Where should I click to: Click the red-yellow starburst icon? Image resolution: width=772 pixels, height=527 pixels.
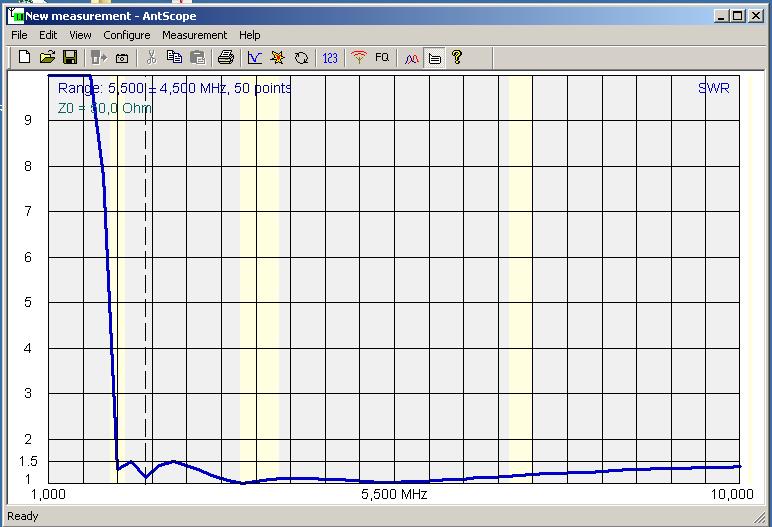coord(278,58)
